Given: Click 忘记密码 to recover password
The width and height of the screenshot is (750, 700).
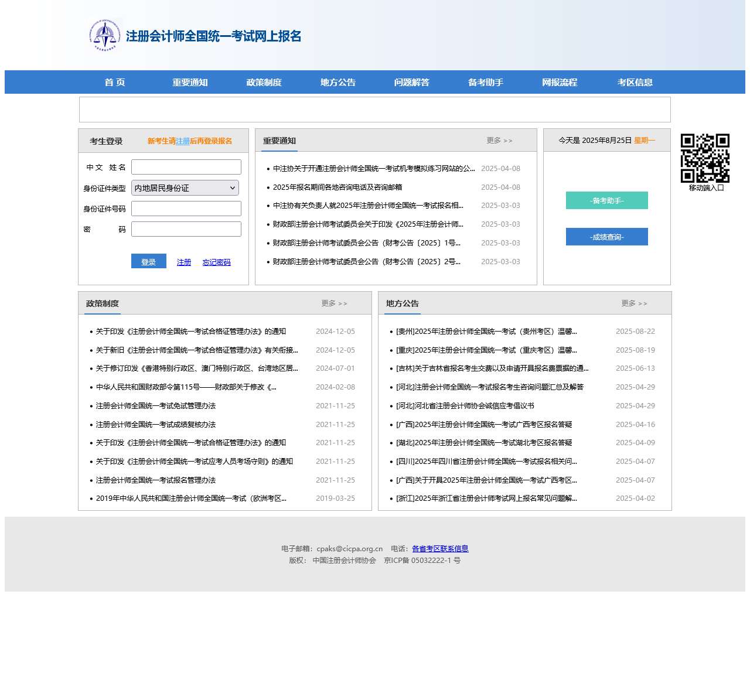Looking at the screenshot, I should tap(216, 262).
